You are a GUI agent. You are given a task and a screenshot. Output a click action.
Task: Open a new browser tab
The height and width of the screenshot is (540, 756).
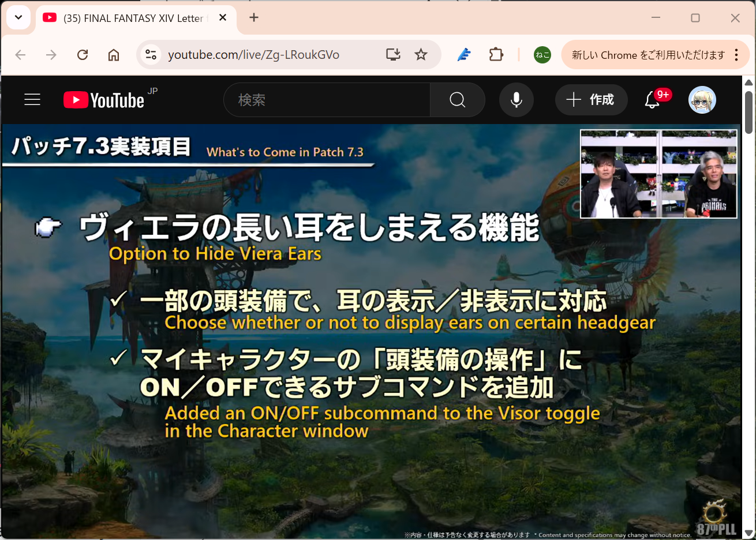coord(254,17)
